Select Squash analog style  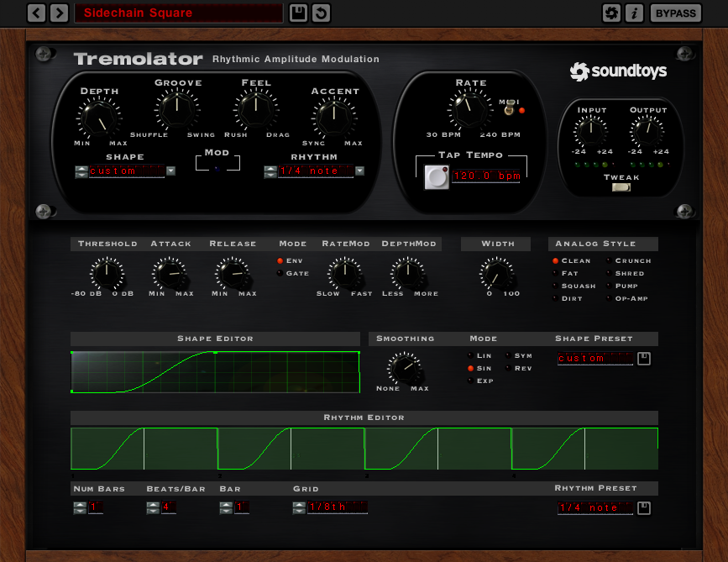click(x=573, y=286)
